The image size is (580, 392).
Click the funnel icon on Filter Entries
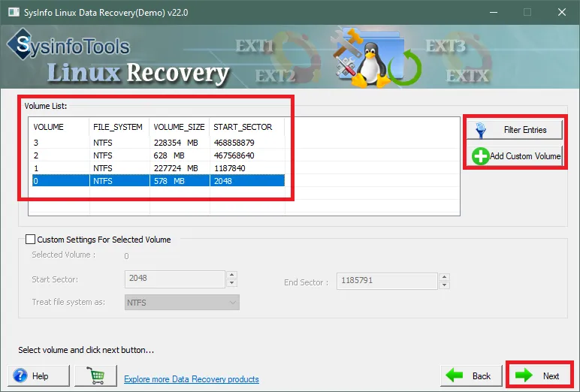pos(481,130)
